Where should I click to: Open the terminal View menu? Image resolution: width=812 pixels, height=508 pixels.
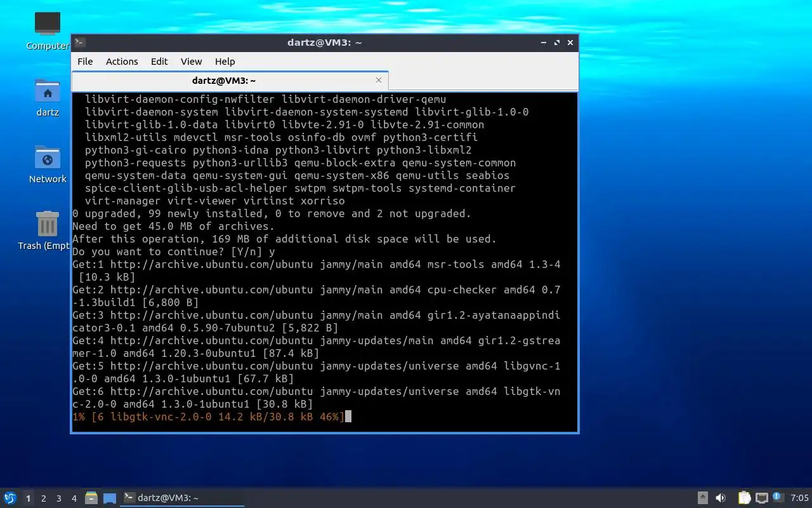tap(191, 62)
